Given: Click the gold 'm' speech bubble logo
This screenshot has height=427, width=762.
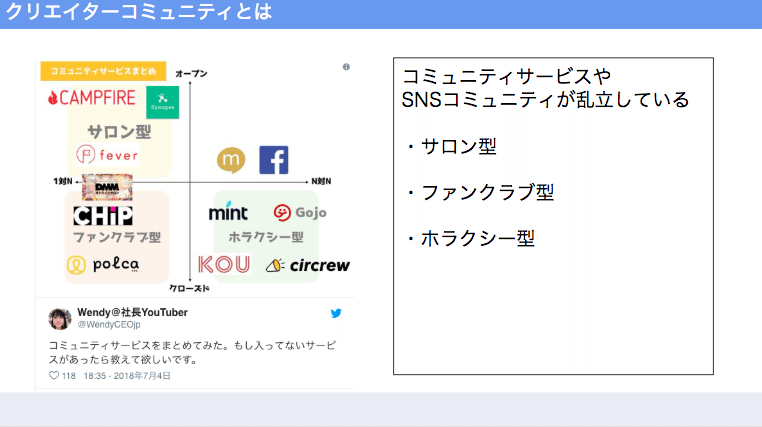Looking at the screenshot, I should pos(231,160).
